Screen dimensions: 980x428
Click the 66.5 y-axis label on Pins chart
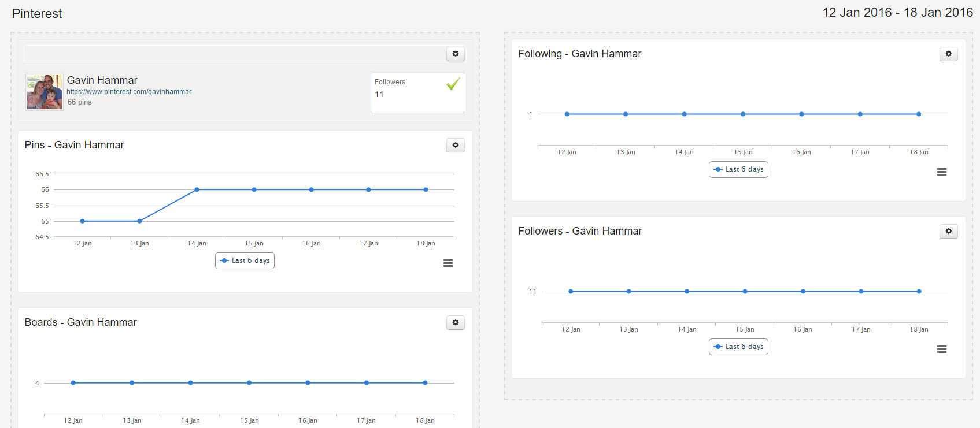click(x=42, y=174)
